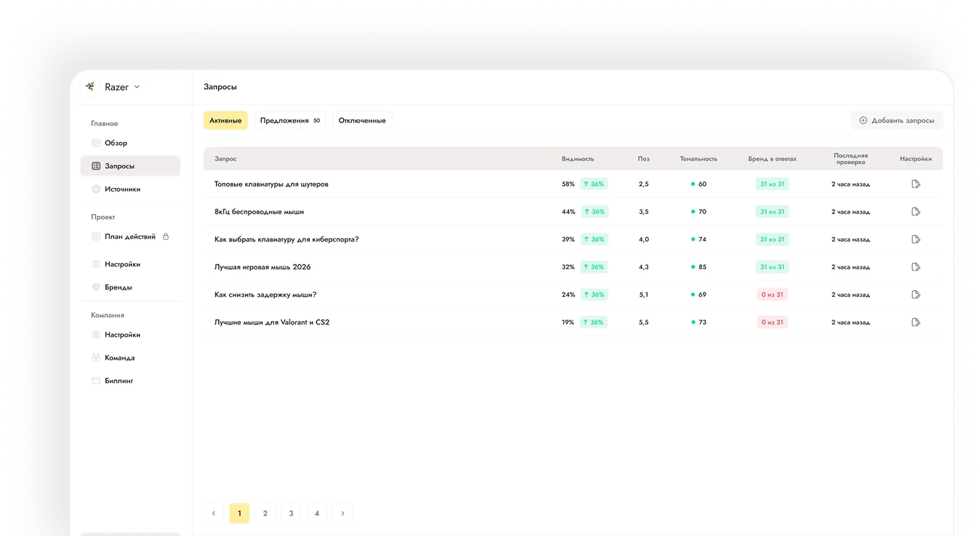Open query 8кГц беспроводные мыши
The width and height of the screenshot is (980, 536).
tap(259, 212)
